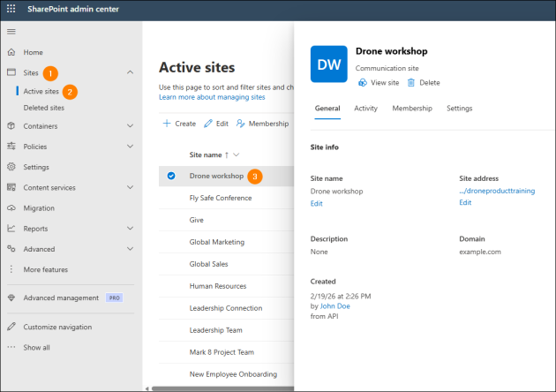Click the Customize navigation pencil icon
Image resolution: width=556 pixels, height=392 pixels.
pyautogui.click(x=11, y=327)
